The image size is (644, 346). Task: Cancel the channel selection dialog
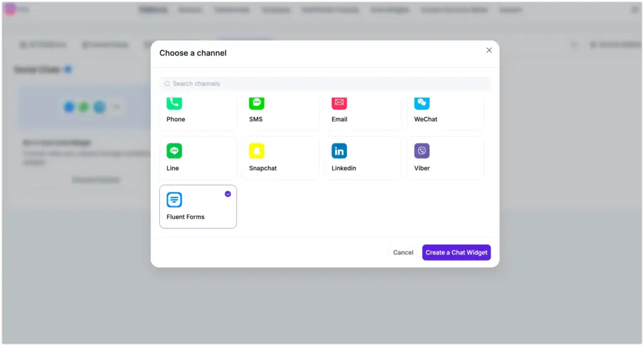pos(403,252)
